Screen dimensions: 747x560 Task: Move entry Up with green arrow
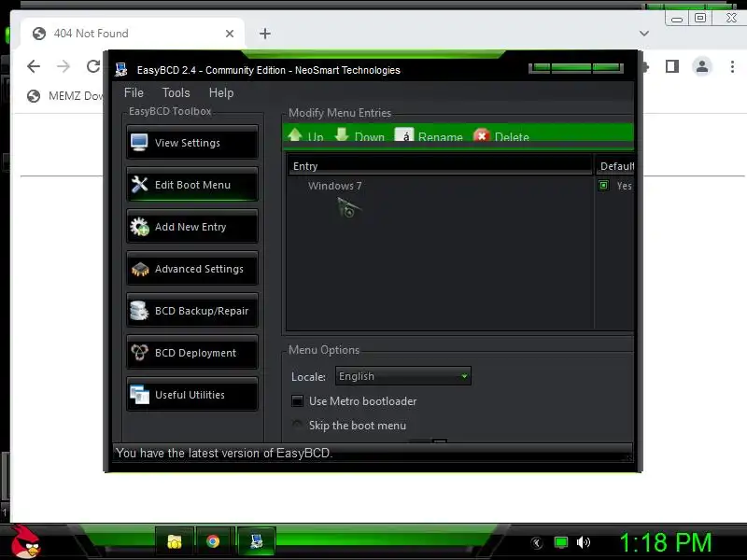[x=305, y=135]
